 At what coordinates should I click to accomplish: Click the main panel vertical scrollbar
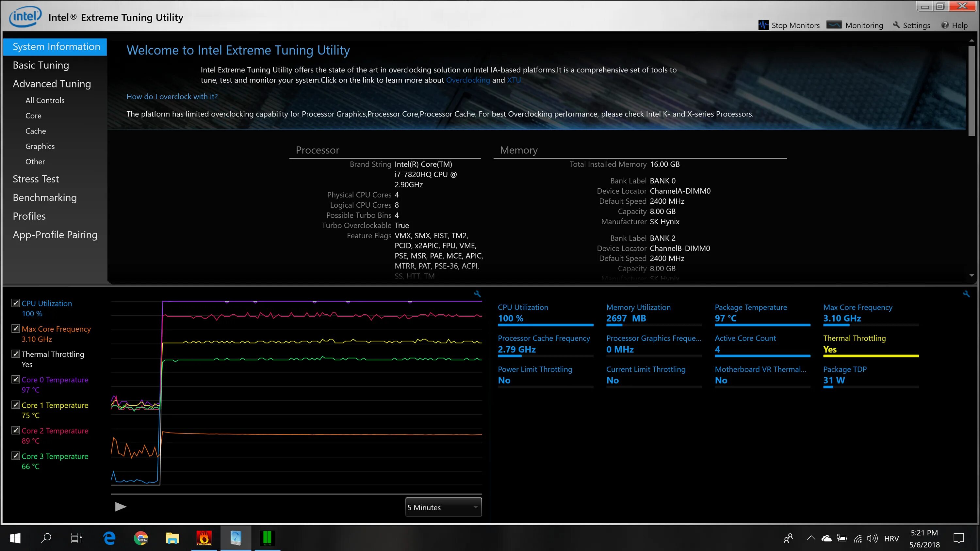coord(971,91)
